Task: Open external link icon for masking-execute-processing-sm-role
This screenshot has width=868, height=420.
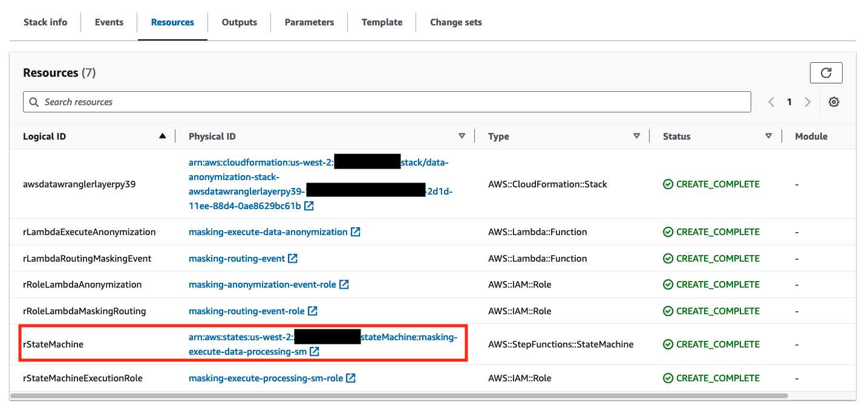Action: coord(351,378)
